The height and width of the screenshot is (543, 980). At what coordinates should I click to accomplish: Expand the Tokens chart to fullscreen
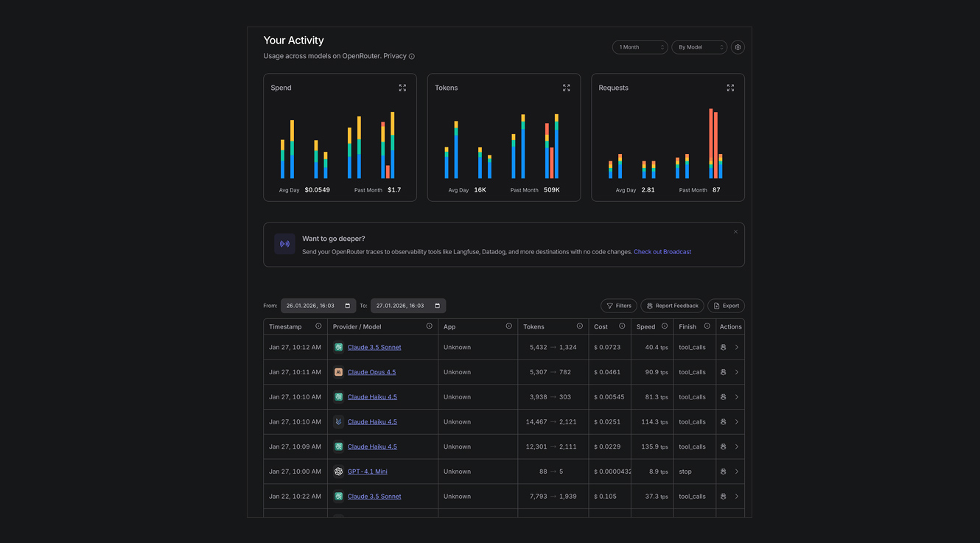pyautogui.click(x=567, y=88)
